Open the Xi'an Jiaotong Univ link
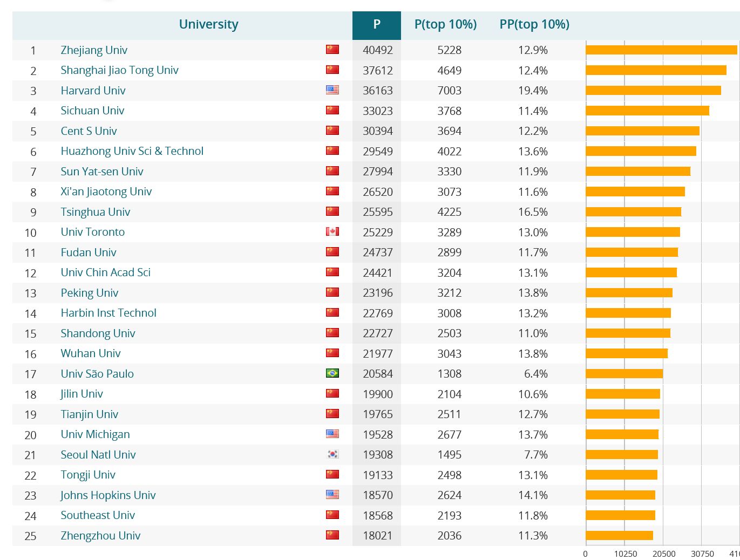This screenshot has width=740, height=560. click(x=106, y=192)
